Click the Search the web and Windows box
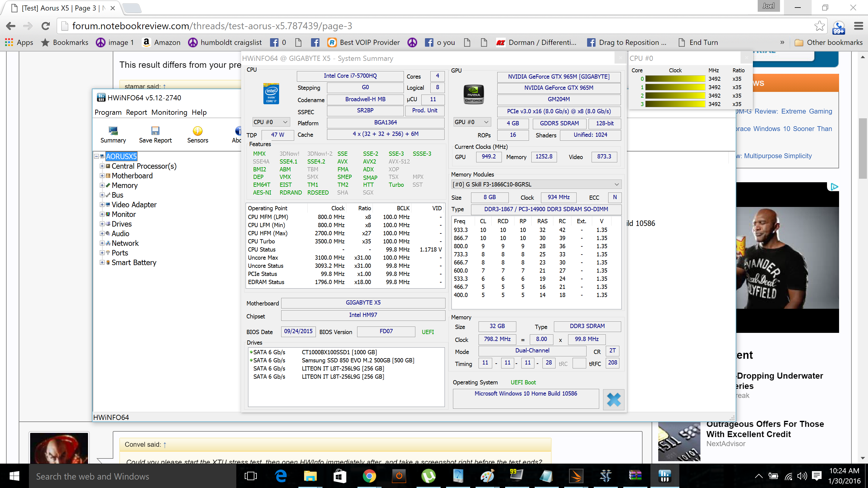 [132, 476]
